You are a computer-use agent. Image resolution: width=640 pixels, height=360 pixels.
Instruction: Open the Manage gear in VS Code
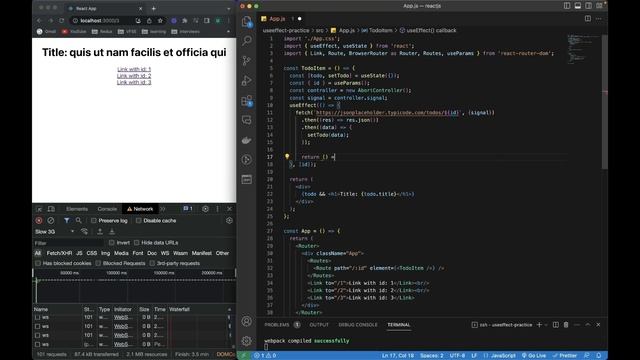[x=247, y=341]
